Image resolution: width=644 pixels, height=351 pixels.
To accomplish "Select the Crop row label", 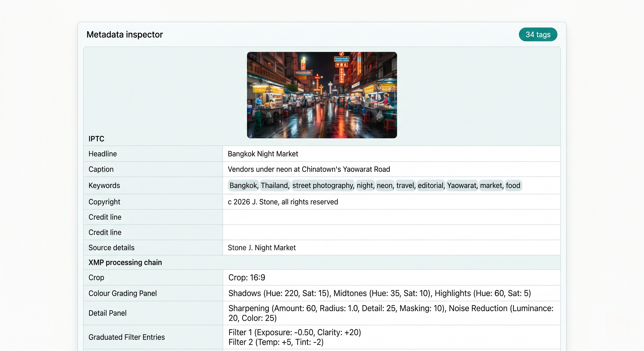I will (96, 278).
